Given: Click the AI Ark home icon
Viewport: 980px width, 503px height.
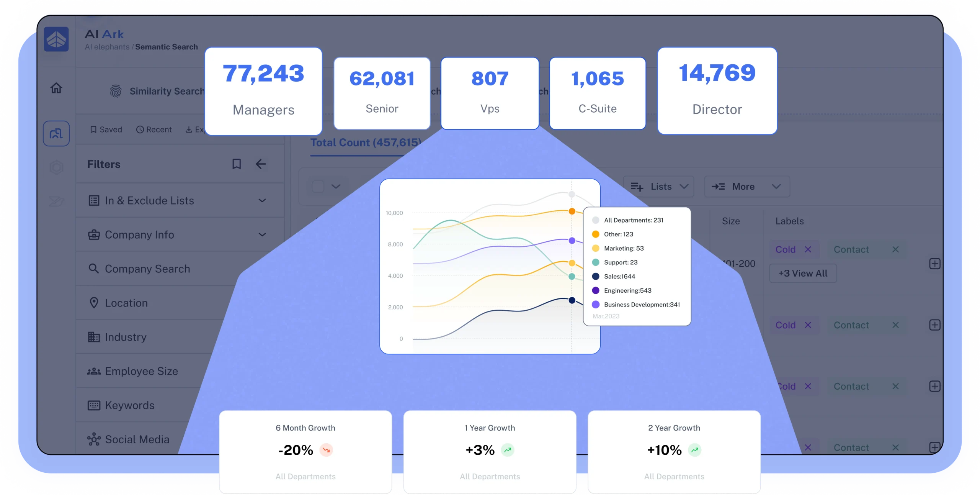Looking at the screenshot, I should pos(57,40).
